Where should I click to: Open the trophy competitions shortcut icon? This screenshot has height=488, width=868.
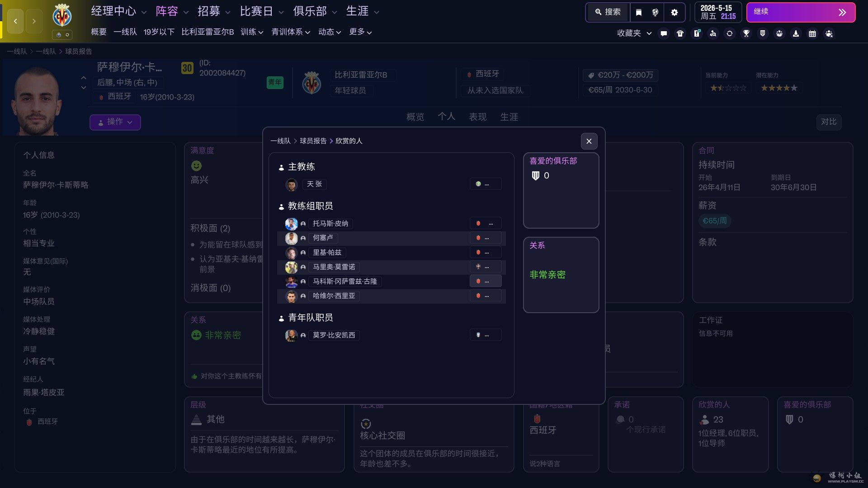pyautogui.click(x=746, y=33)
